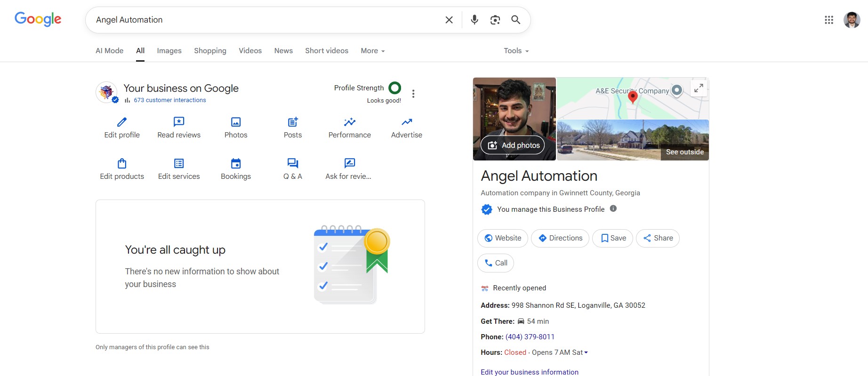Expand the More search filters dropdown
This screenshot has width=868, height=376.
click(x=373, y=51)
